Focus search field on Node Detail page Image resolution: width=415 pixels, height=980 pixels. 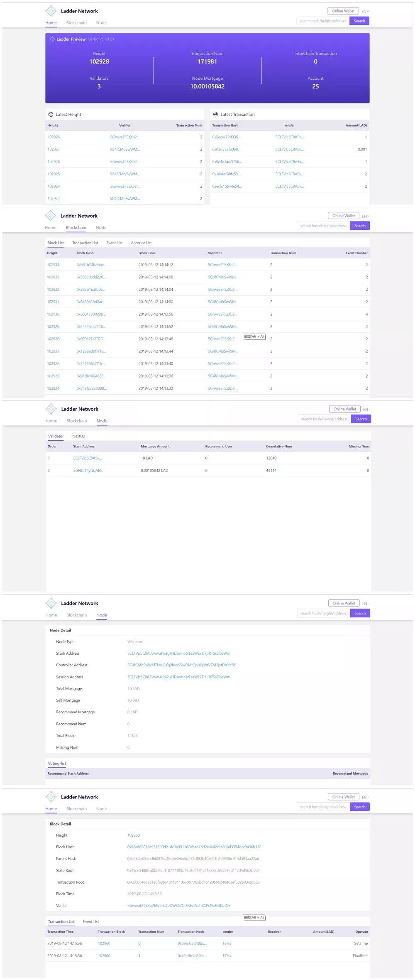click(x=324, y=613)
